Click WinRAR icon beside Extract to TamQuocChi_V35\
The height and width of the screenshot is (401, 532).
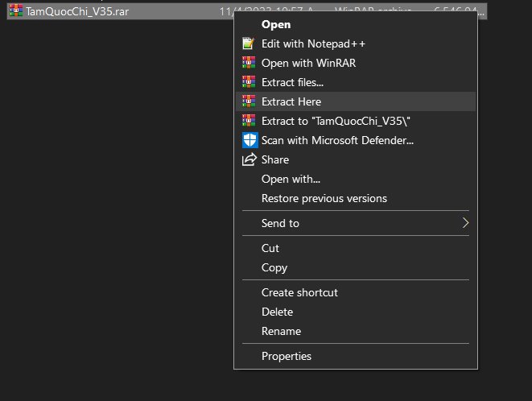(x=249, y=121)
